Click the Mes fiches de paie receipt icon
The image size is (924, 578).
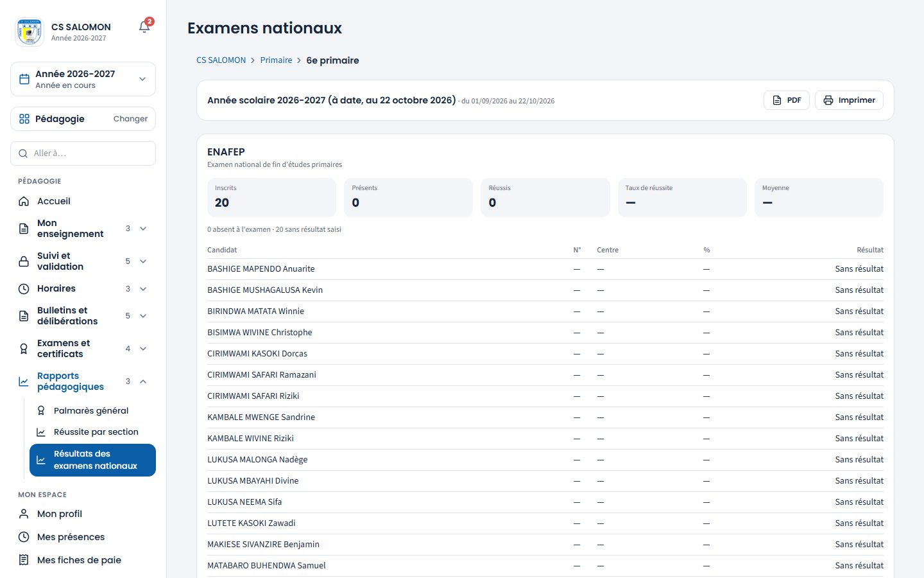(x=24, y=560)
